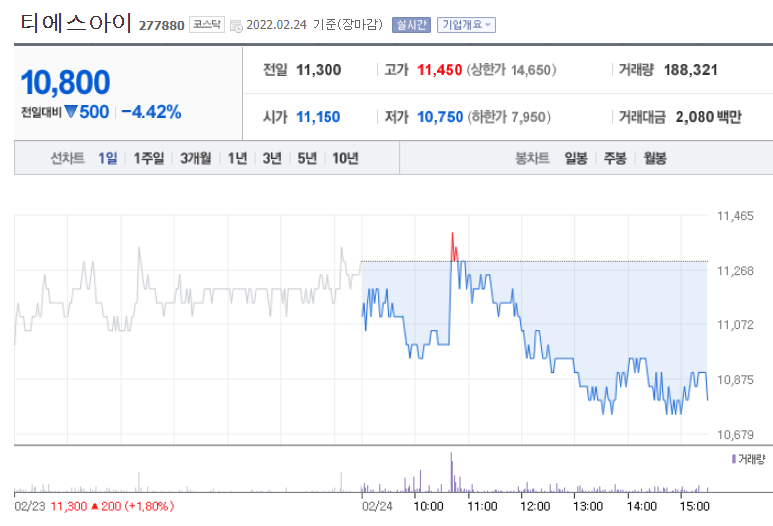
Task: Switch to 주봉 candle chart
Action: point(615,158)
